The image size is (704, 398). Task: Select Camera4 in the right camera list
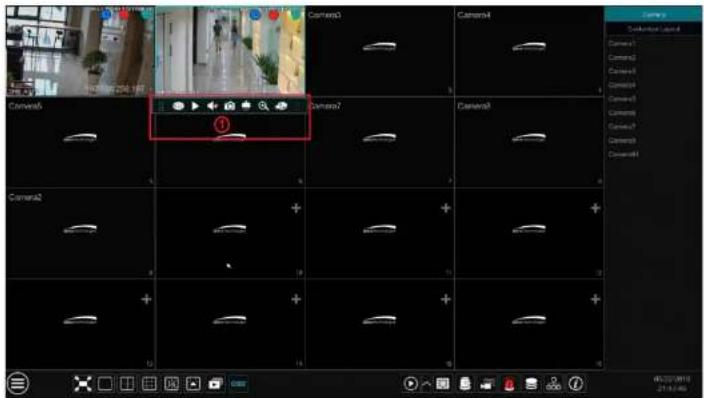coord(622,85)
